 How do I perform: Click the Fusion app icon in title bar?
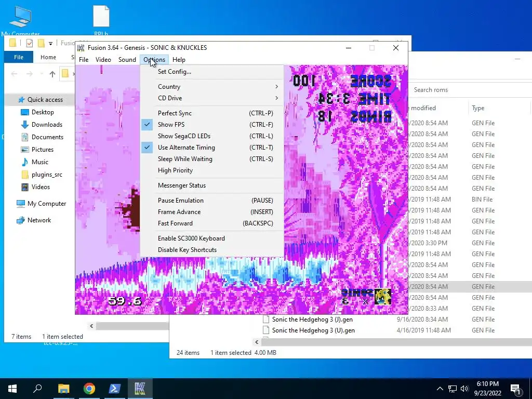(81, 48)
